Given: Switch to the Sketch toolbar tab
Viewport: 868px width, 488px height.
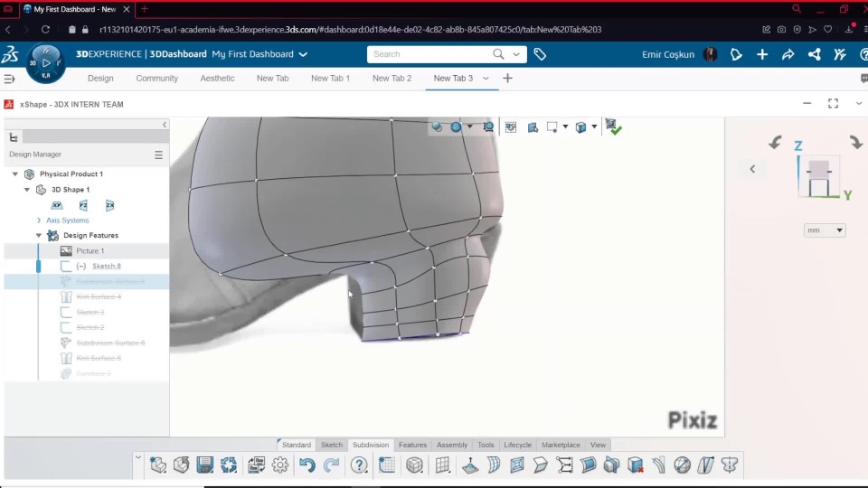Looking at the screenshot, I should coord(332,445).
